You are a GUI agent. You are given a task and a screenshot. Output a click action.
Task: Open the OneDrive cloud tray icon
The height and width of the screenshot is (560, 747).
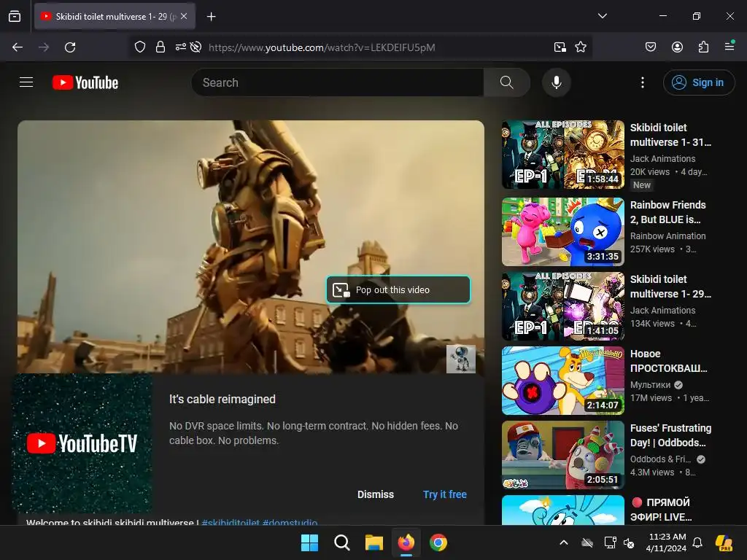587,542
